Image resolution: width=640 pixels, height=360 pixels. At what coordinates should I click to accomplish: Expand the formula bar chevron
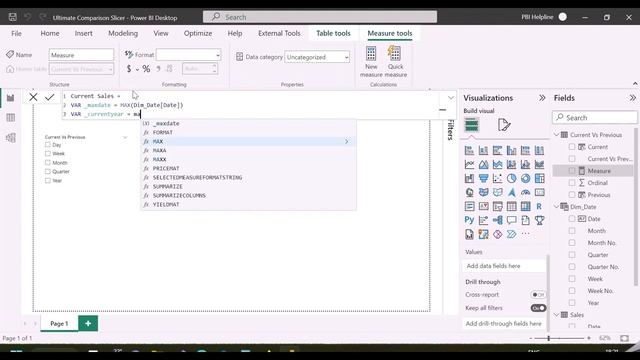451,98
